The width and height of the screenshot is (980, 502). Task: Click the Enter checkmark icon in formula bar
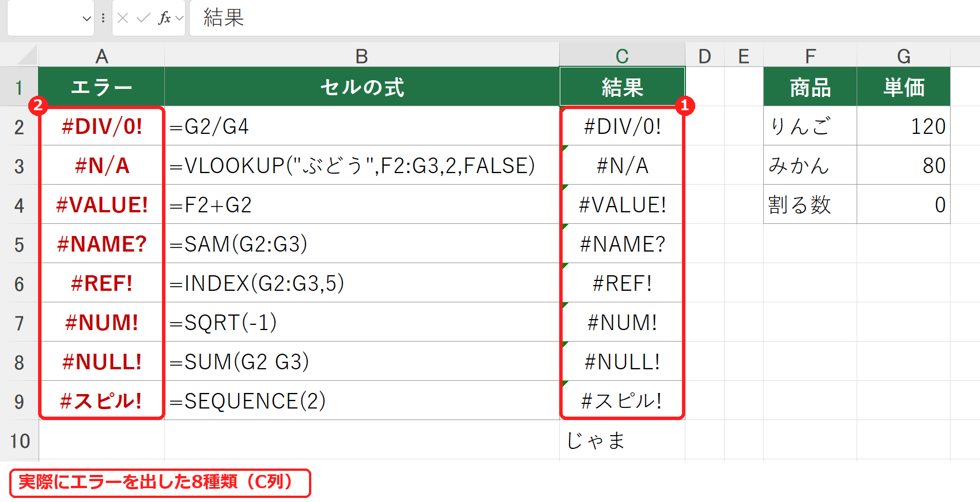click(x=143, y=18)
